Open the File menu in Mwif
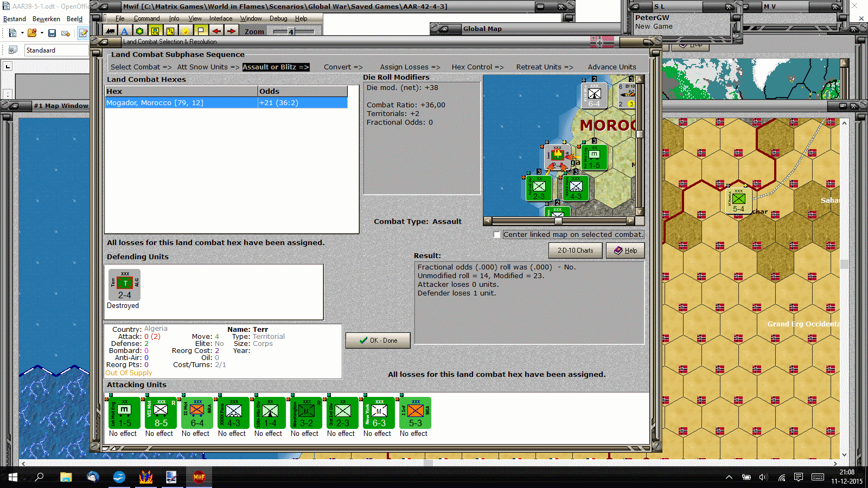 click(120, 18)
